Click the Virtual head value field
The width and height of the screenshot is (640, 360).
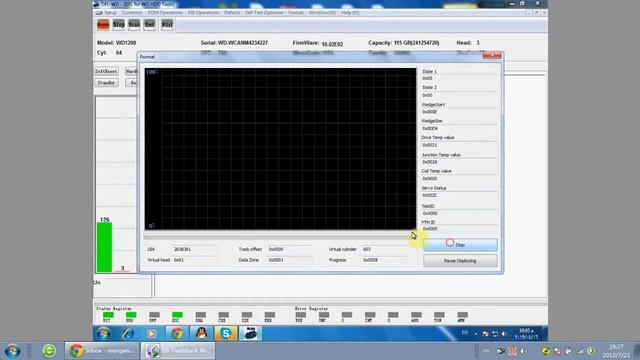point(195,260)
